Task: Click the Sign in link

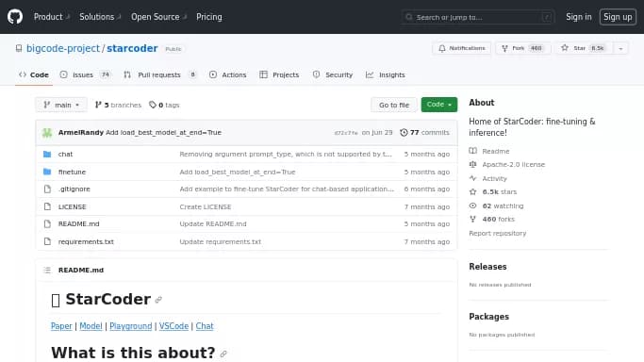Action: (x=579, y=17)
